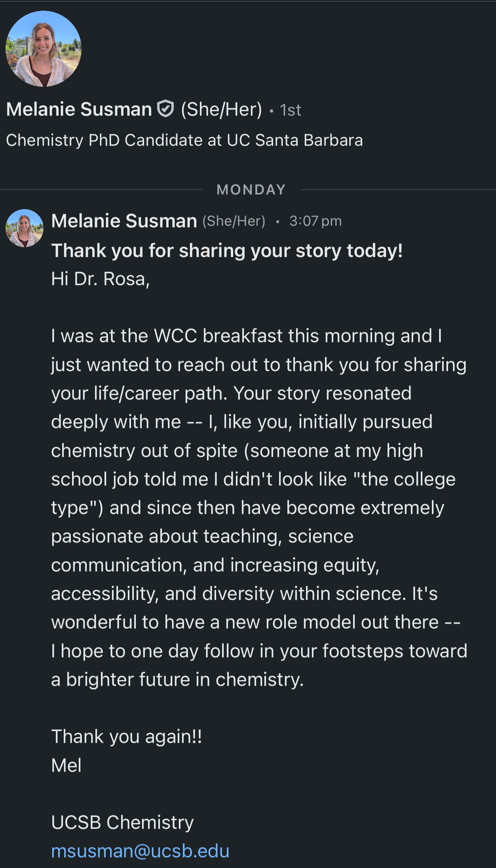
Task: Click the 3:07 pm message timestamp
Action: 315,221
